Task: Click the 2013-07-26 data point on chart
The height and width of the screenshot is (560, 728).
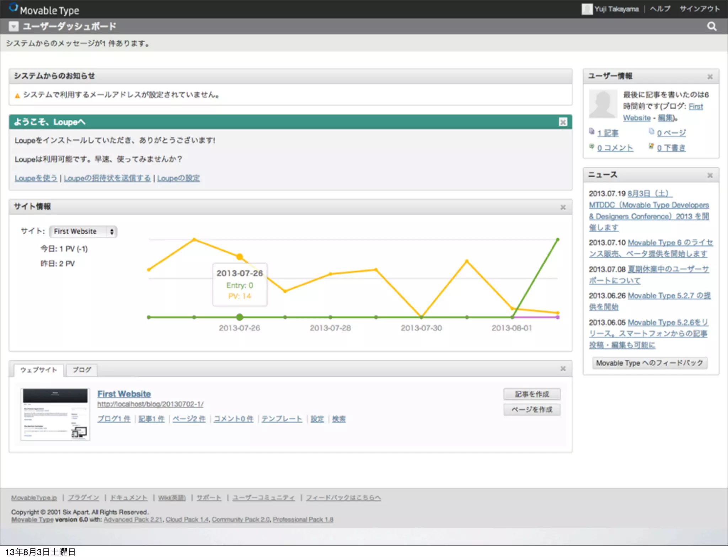Action: click(x=240, y=257)
